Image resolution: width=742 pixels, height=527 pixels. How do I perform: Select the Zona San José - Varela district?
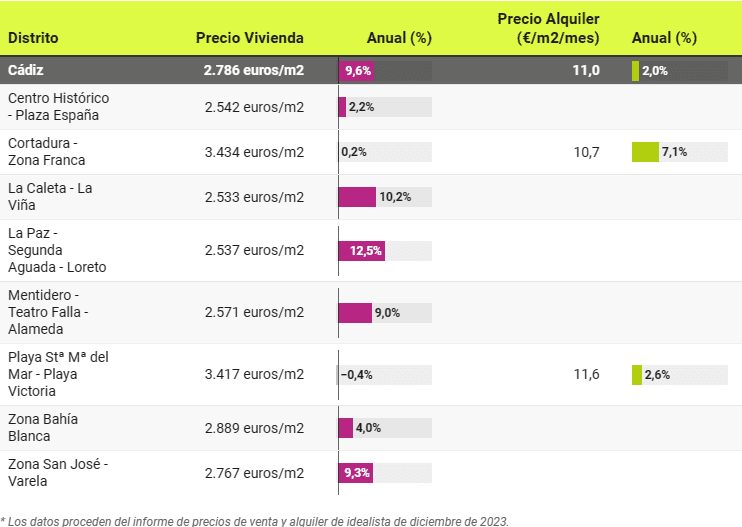(58, 472)
